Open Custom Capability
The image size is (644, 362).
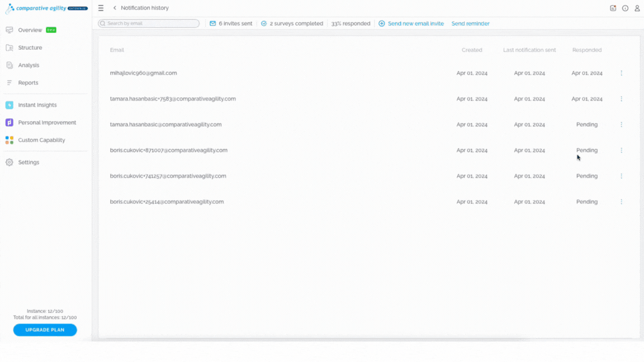41,140
